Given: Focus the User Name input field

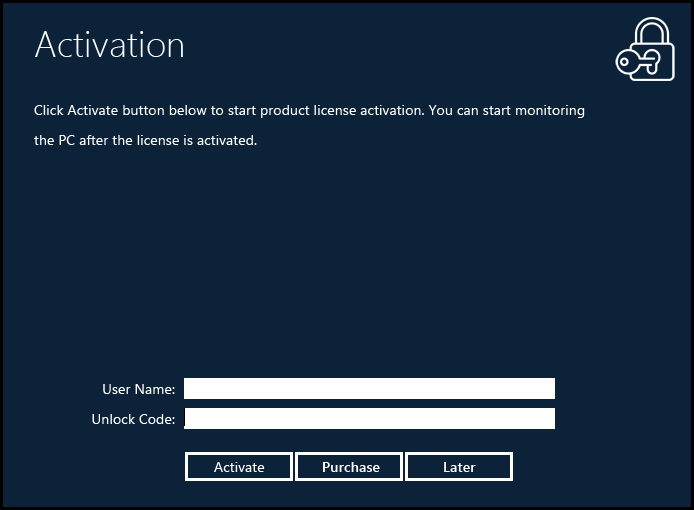Looking at the screenshot, I should (370, 388).
